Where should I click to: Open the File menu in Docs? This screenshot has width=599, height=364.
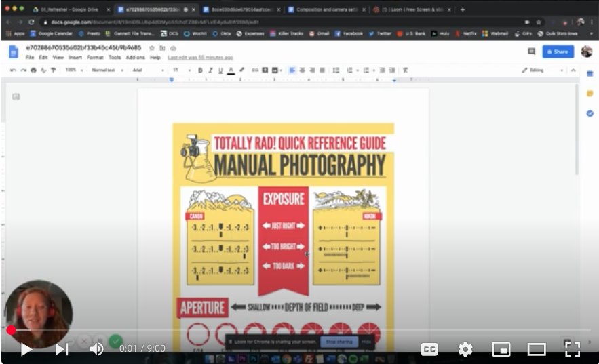point(30,58)
